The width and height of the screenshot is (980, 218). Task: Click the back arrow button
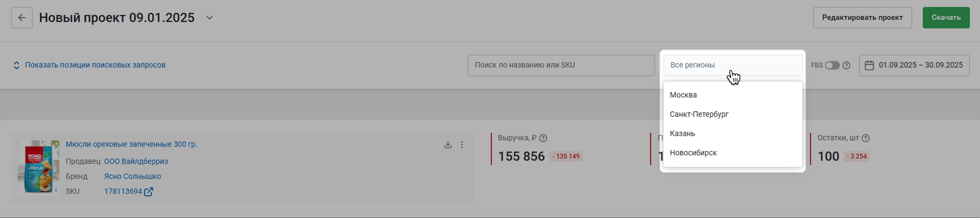(22, 17)
